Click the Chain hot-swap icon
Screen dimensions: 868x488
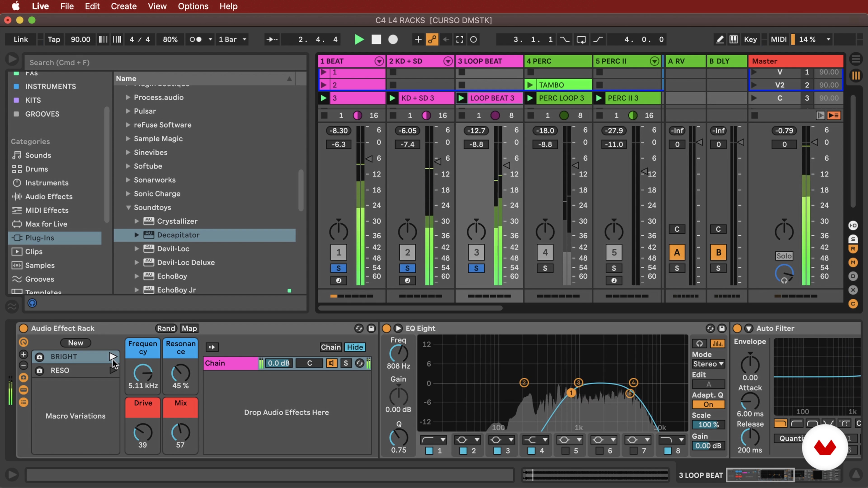point(360,363)
